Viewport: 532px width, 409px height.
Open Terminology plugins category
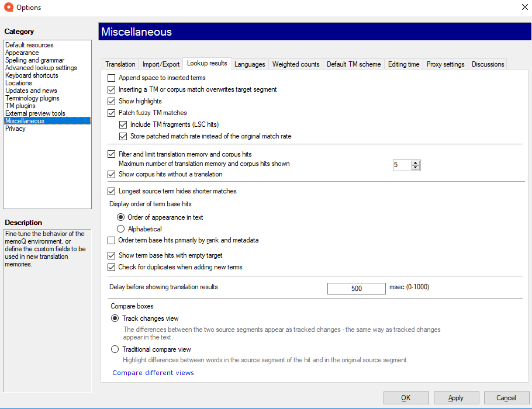[x=32, y=98]
